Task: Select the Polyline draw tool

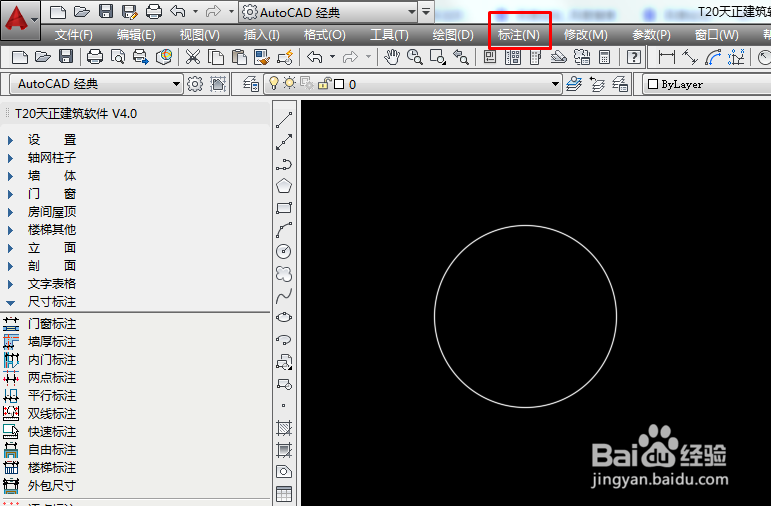Action: point(284,164)
